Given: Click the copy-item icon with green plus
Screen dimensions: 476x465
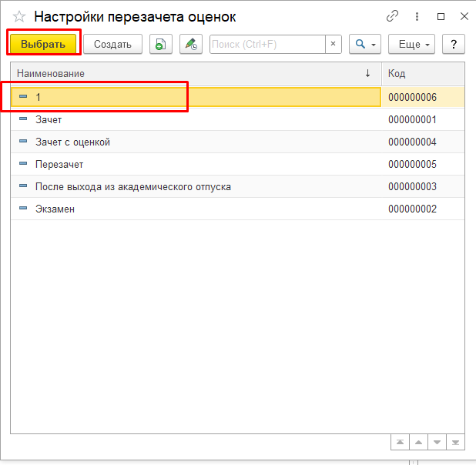Looking at the screenshot, I should pos(160,44).
